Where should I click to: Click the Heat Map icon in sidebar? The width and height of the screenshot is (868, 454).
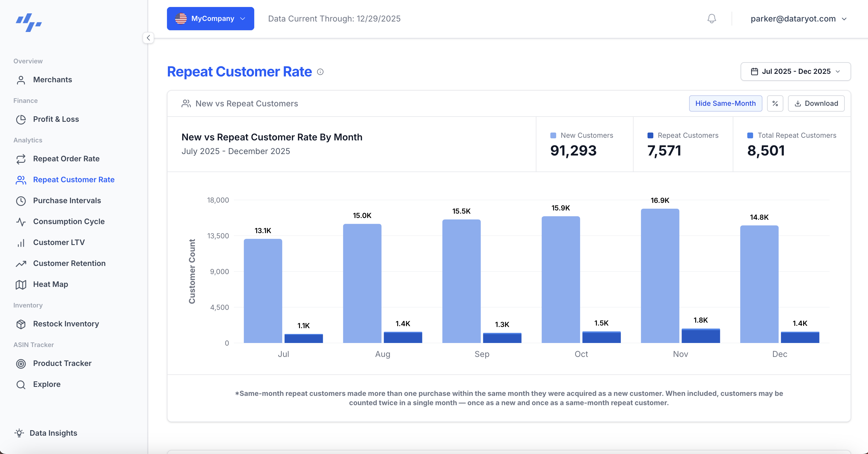click(x=21, y=284)
